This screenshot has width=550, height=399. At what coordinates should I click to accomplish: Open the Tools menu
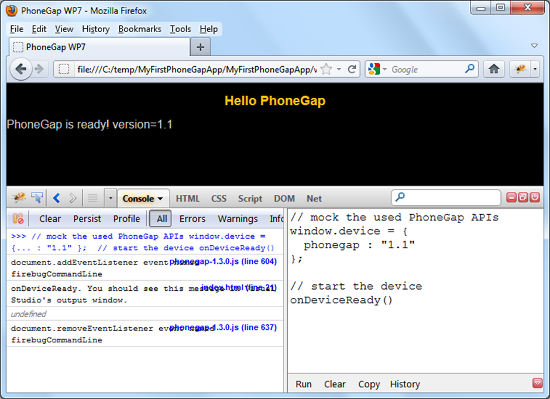tap(180, 29)
